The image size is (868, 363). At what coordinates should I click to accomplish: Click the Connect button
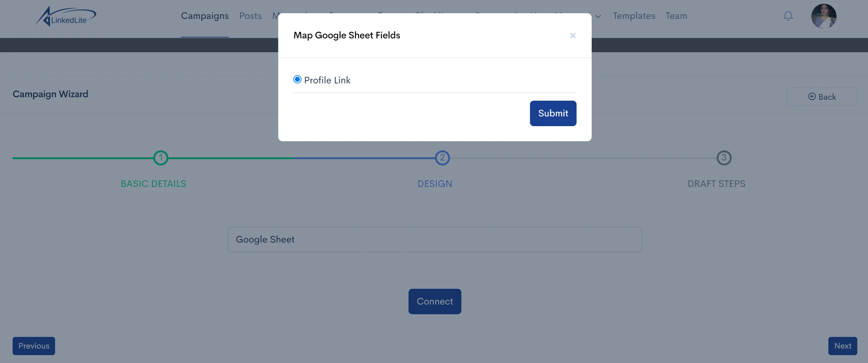(435, 301)
